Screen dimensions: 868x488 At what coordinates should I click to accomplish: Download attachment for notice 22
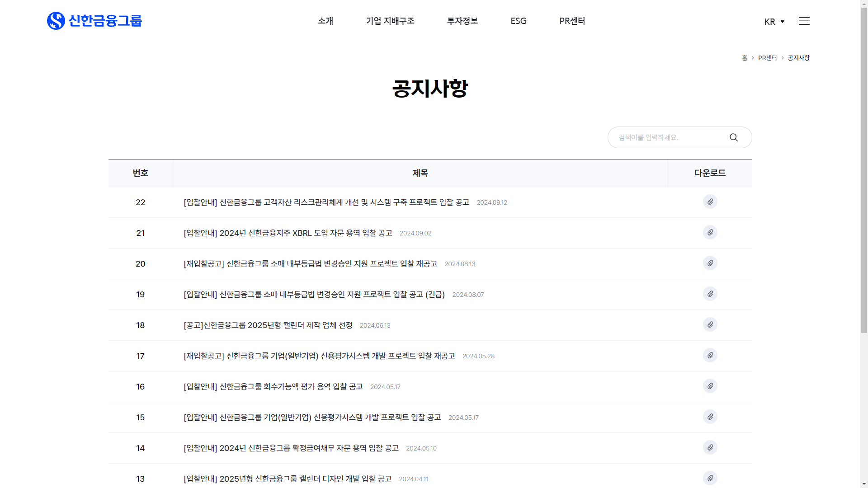tap(710, 202)
